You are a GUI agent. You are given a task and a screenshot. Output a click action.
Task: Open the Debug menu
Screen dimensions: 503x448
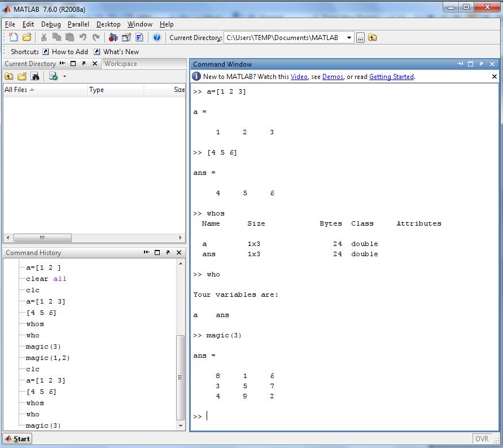click(51, 24)
